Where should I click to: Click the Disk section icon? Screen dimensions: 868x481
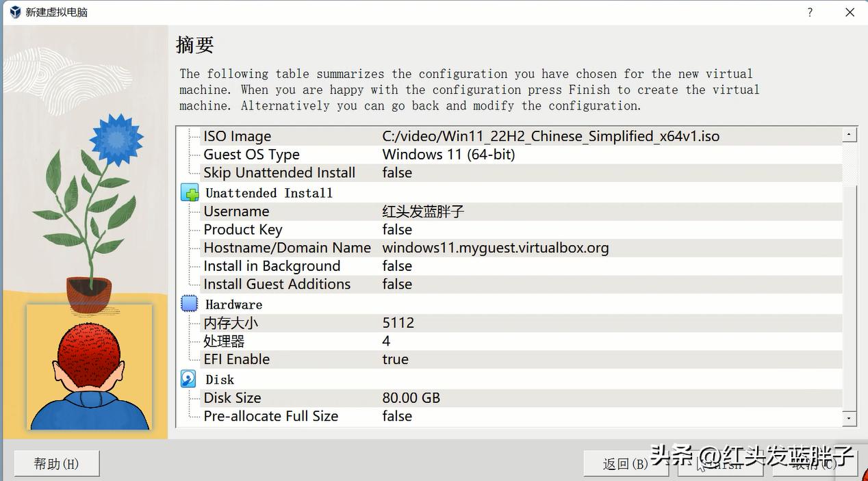tap(188, 378)
